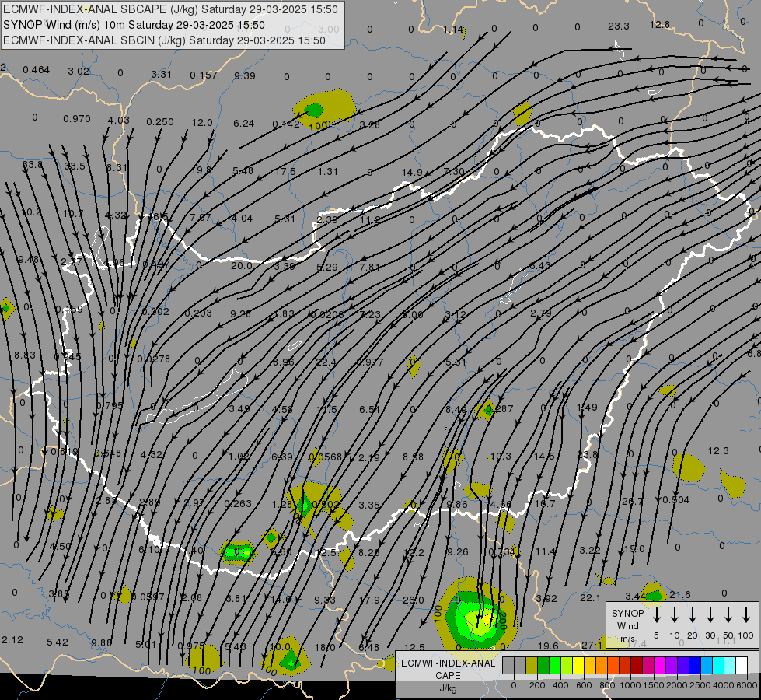This screenshot has height=700, width=761.
Task: Click the 20.0 value on the map
Action: pyautogui.click(x=241, y=266)
